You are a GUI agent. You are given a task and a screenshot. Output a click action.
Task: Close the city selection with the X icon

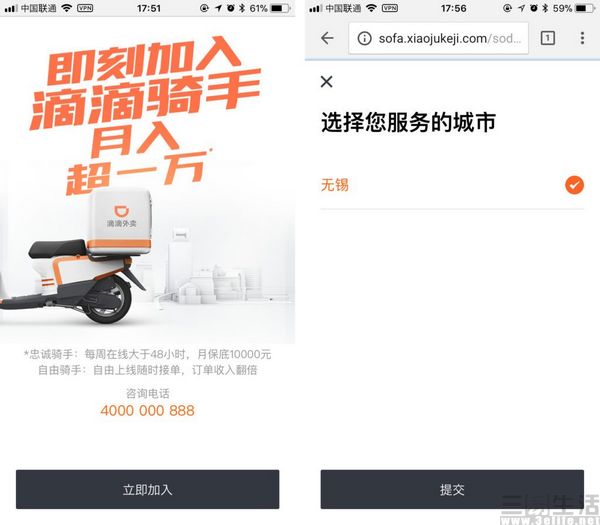pyautogui.click(x=326, y=82)
